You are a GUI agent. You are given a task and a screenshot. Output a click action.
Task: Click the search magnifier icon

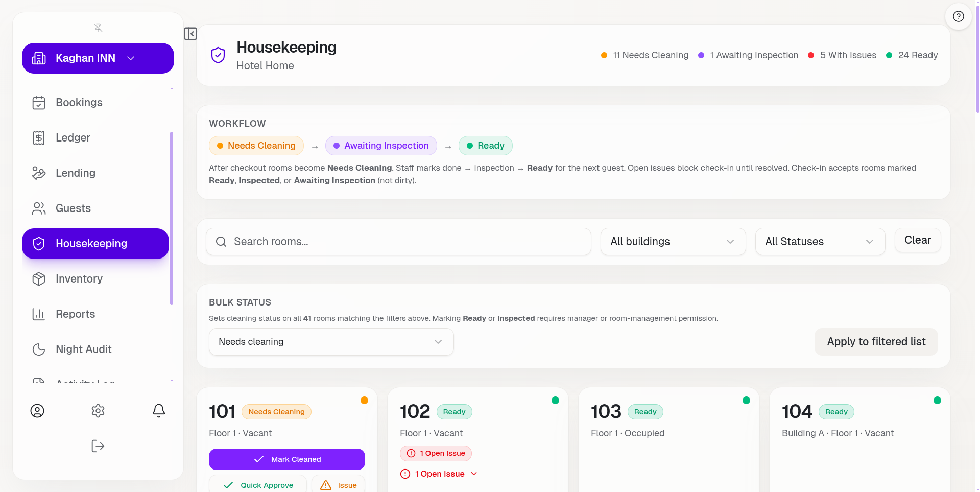[221, 242]
